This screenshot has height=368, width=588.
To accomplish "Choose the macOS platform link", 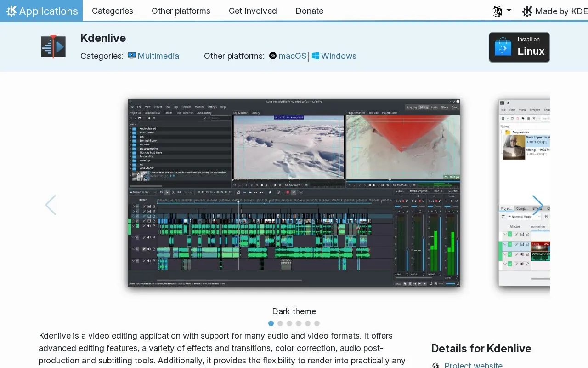I will tap(288, 56).
